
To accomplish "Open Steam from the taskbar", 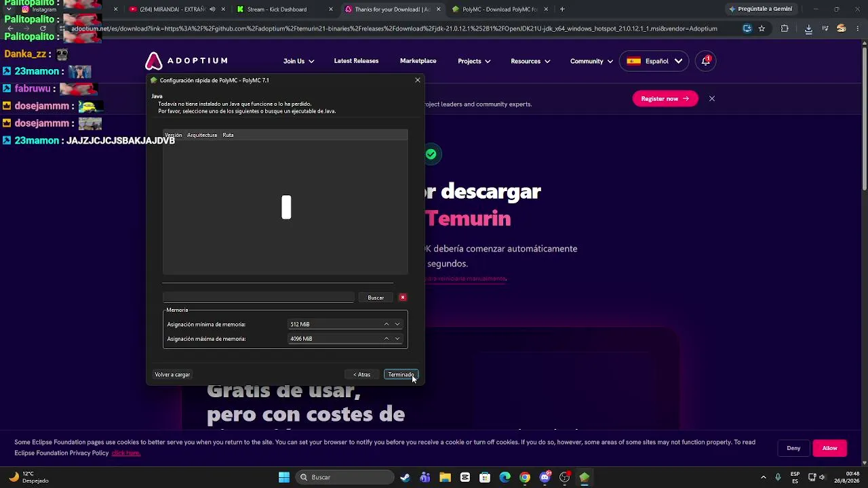I will pos(406,477).
